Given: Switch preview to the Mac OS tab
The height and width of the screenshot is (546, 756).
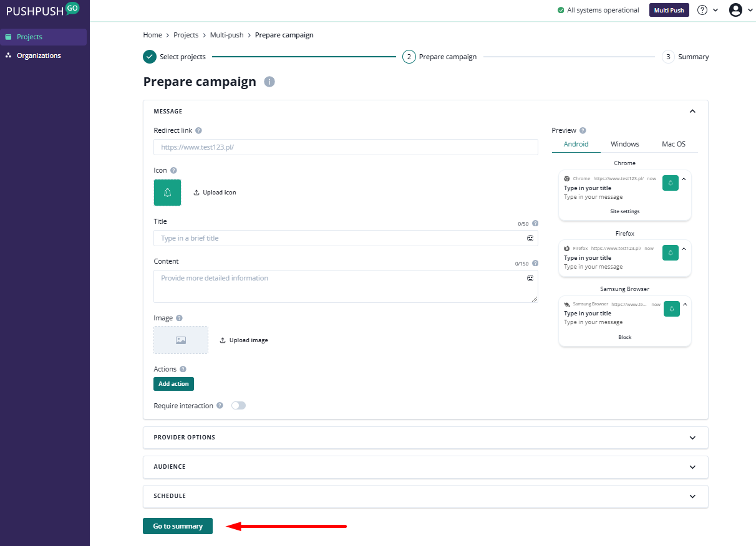Looking at the screenshot, I should point(673,144).
